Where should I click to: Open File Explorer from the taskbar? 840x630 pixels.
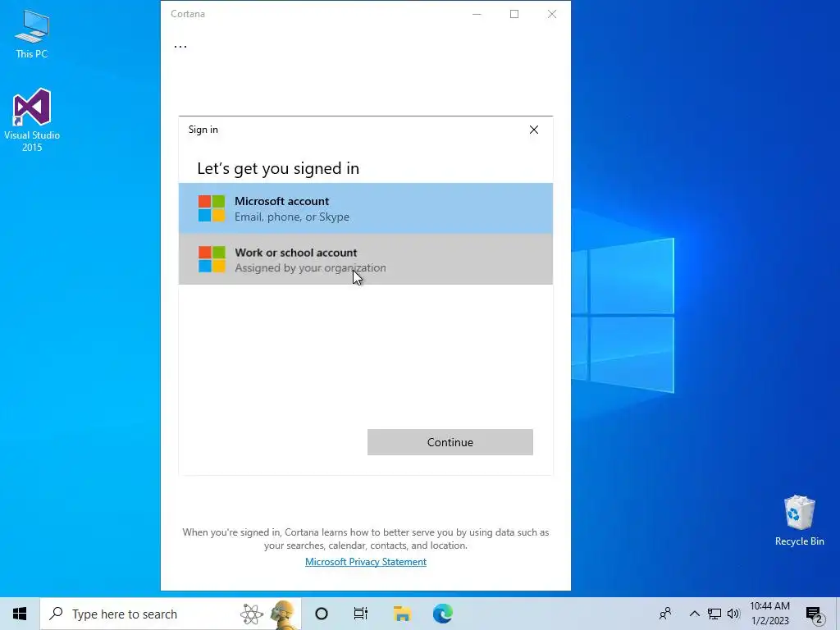click(x=402, y=614)
